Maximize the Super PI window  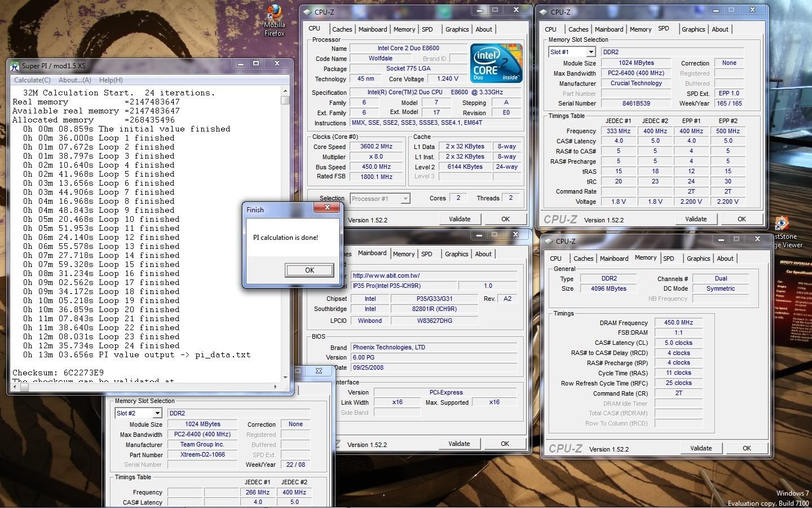(x=255, y=64)
